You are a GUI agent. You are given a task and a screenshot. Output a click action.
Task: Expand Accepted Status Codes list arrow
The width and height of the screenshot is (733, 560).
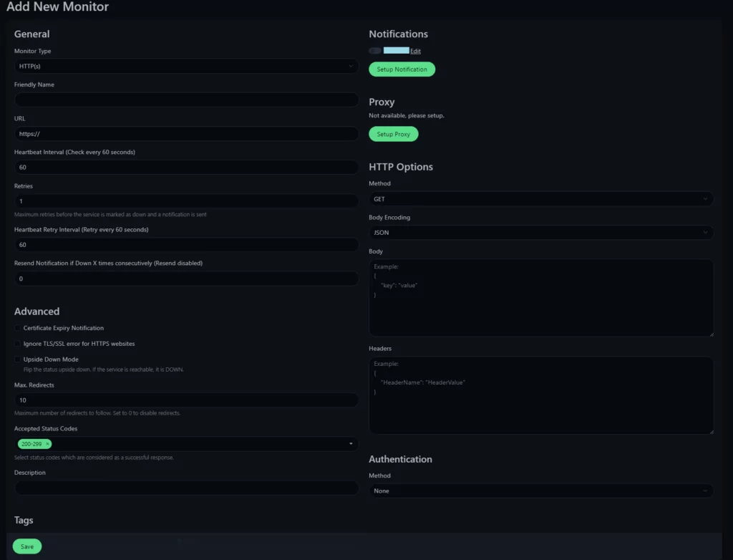[x=351, y=444]
